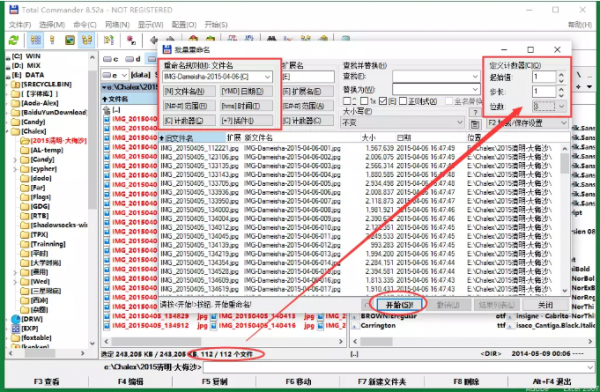The height and width of the screenshot is (392, 600).
Task: Open the 查找 search-for dropdown
Action: point(475,77)
